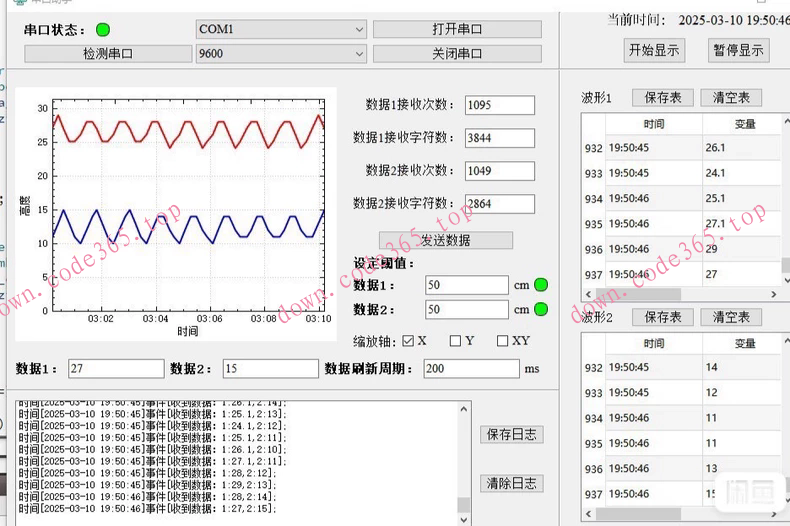Clear the 波形2 table with 清空表

731,317
